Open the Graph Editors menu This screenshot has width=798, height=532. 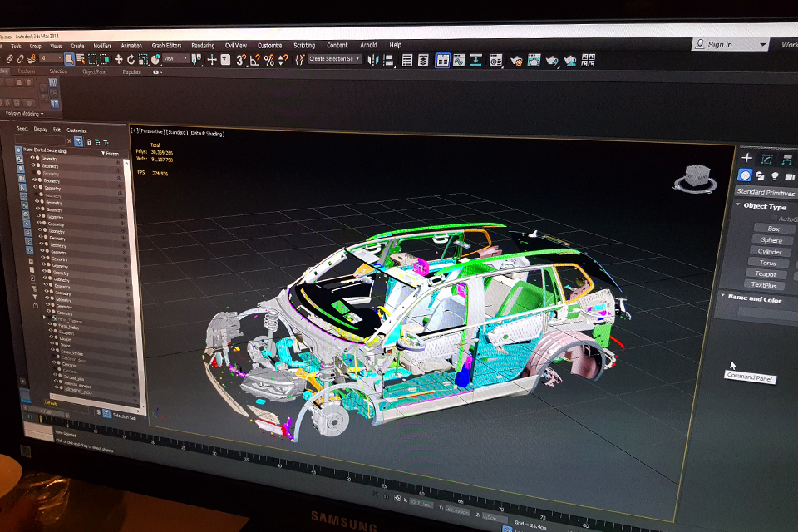[x=166, y=46]
